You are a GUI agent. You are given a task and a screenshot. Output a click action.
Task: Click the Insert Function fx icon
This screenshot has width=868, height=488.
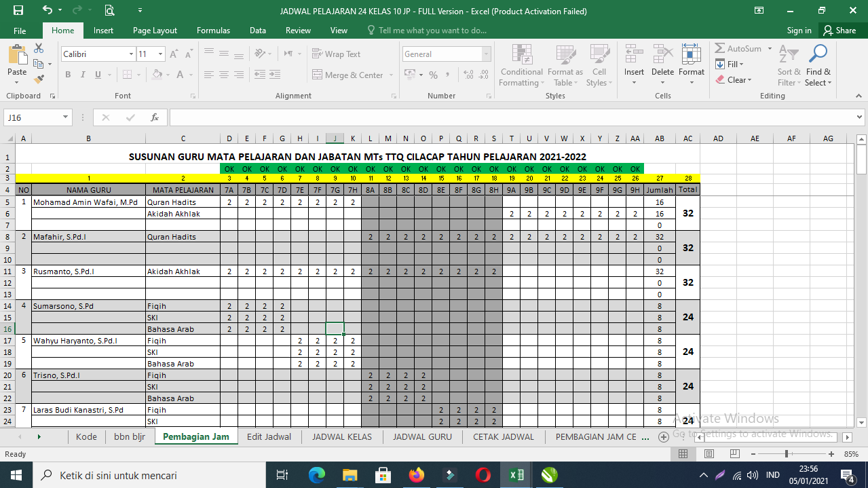(x=155, y=117)
